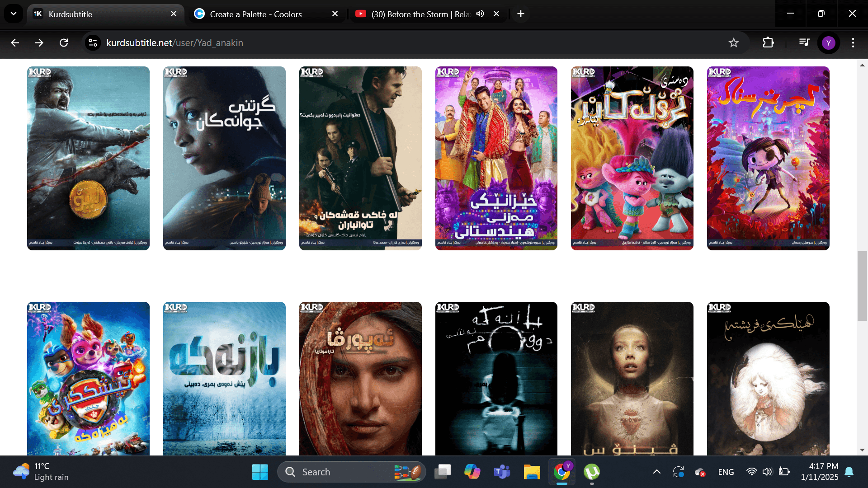Open the Chrome profile avatar Y
868x488 pixels.
point(828,43)
